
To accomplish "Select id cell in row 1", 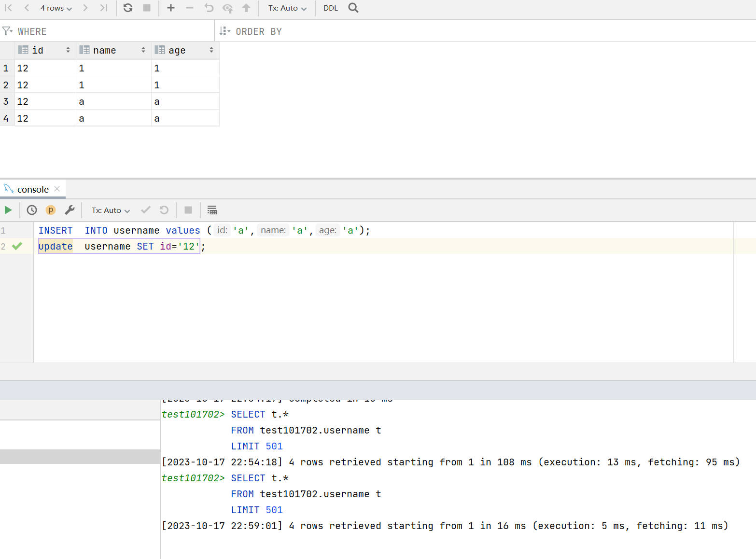I will click(45, 68).
